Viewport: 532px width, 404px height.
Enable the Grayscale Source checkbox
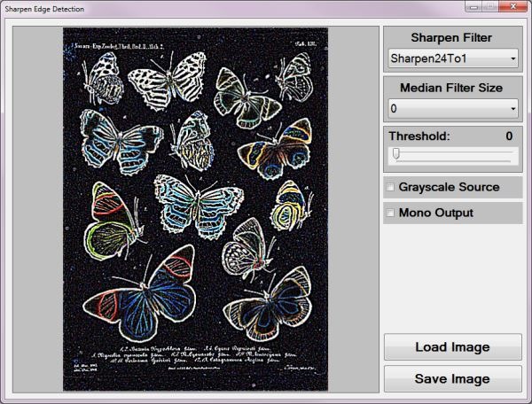390,188
